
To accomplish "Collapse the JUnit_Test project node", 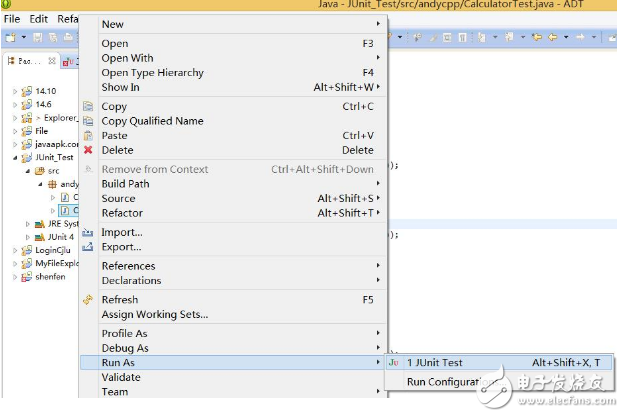I will (x=15, y=157).
